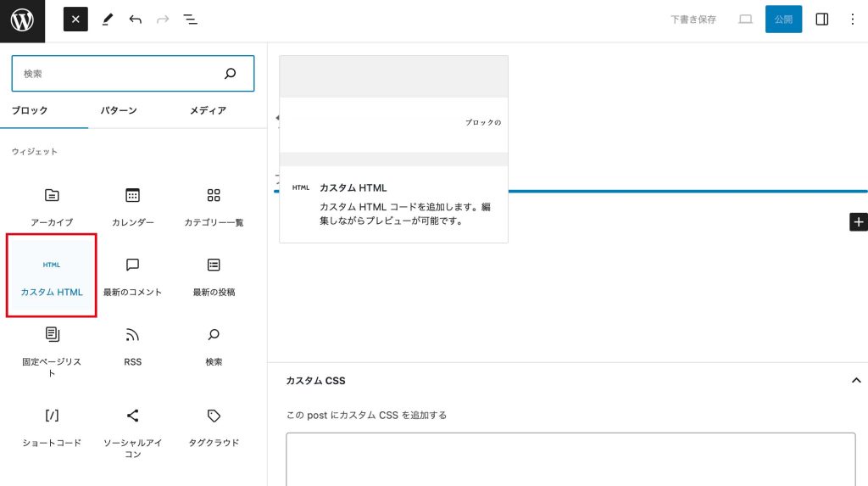Screen dimensions: 868x486
Task: Insert the カスタム HTML block
Action: pyautogui.click(x=52, y=276)
